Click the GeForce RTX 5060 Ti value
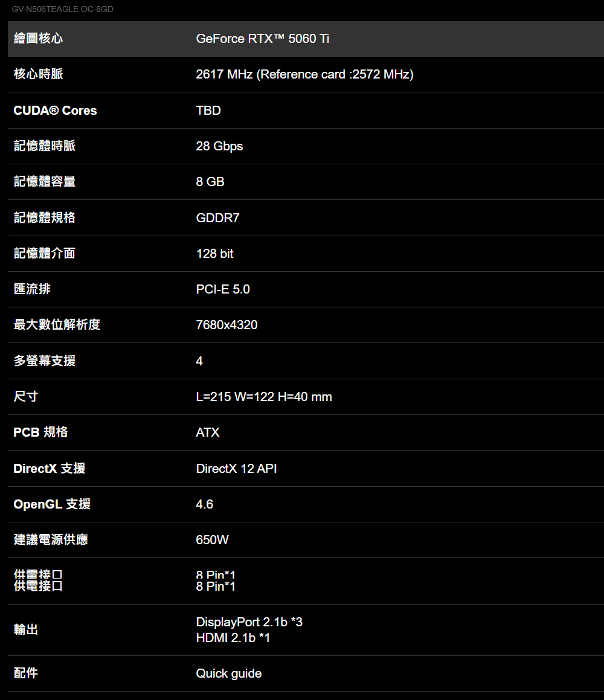 point(263,39)
